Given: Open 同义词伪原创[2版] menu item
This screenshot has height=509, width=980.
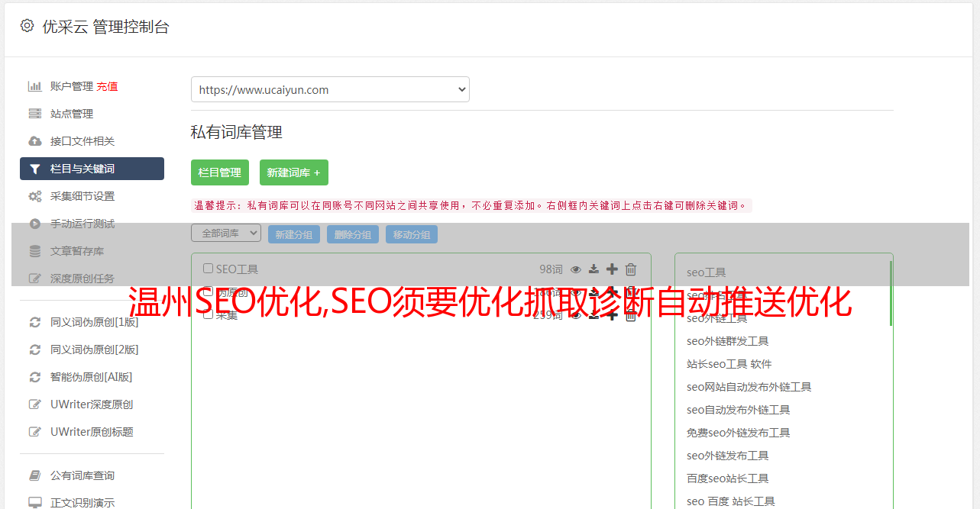Looking at the screenshot, I should tap(95, 350).
